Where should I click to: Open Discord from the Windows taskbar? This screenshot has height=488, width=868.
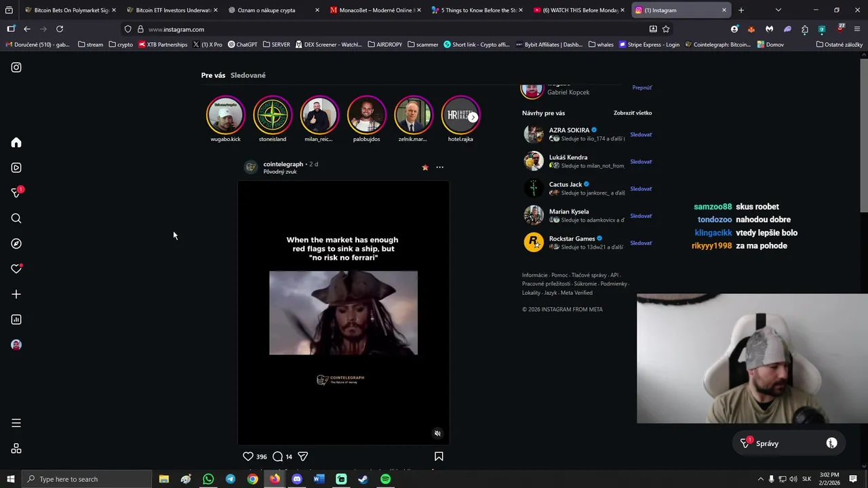[x=297, y=479]
